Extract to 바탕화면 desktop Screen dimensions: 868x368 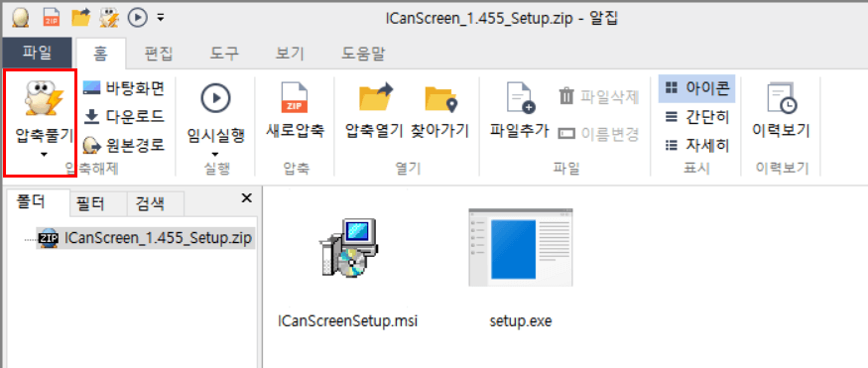pos(123,87)
